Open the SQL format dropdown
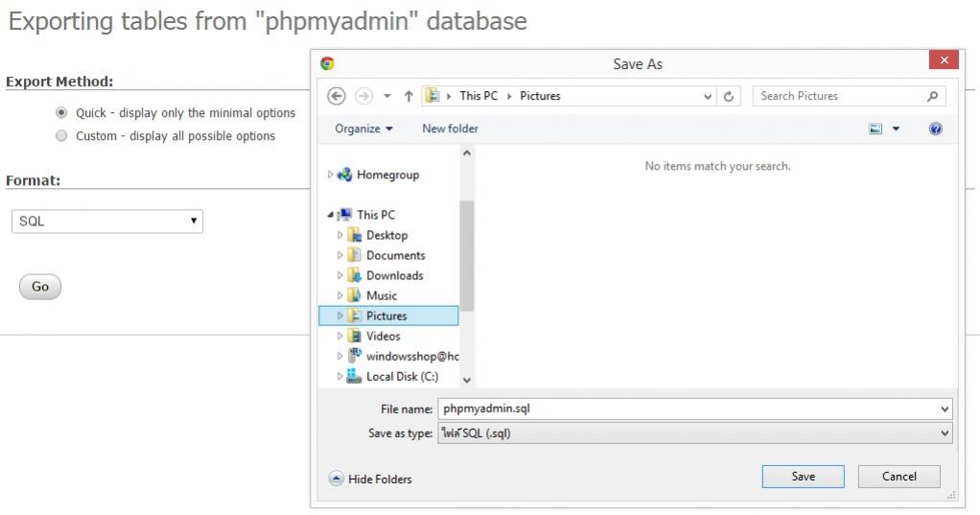Screen dimensions: 980x515 click(107, 222)
